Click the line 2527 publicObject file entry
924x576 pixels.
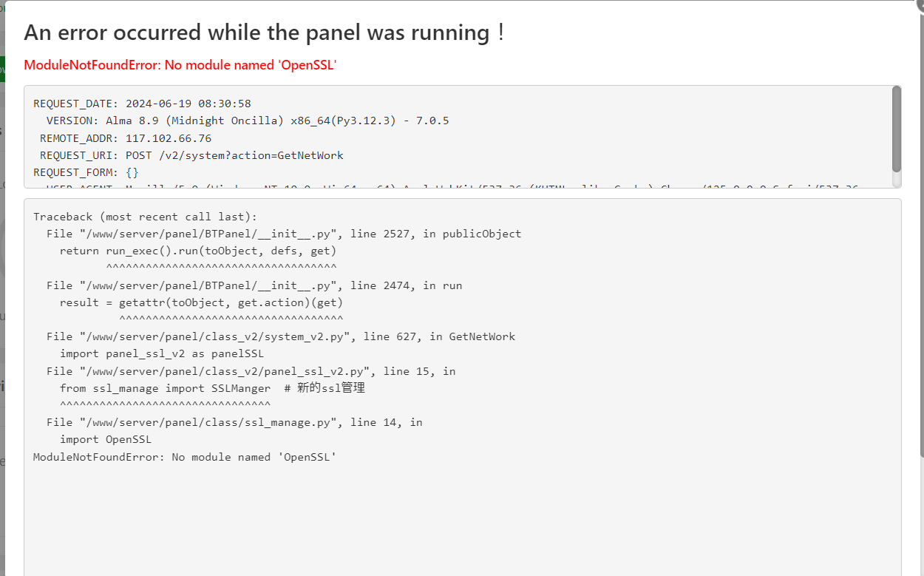[283, 234]
